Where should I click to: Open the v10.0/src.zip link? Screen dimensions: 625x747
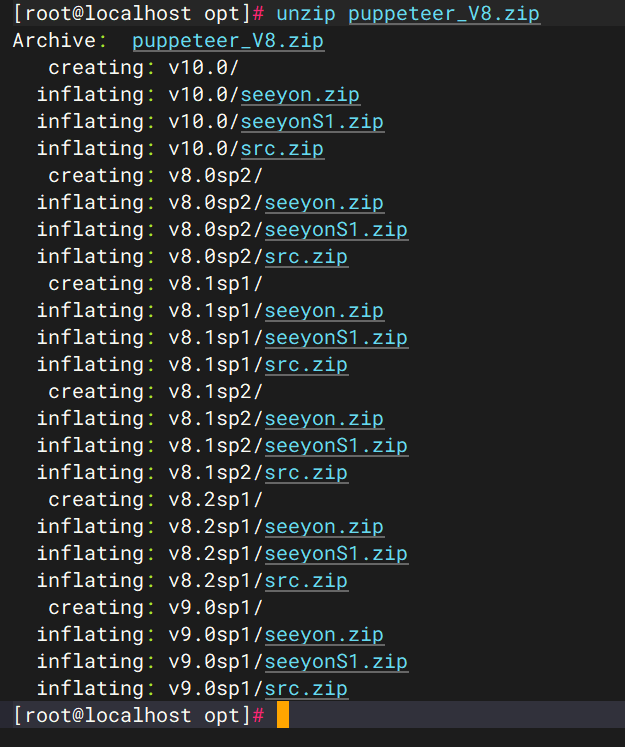coord(282,149)
